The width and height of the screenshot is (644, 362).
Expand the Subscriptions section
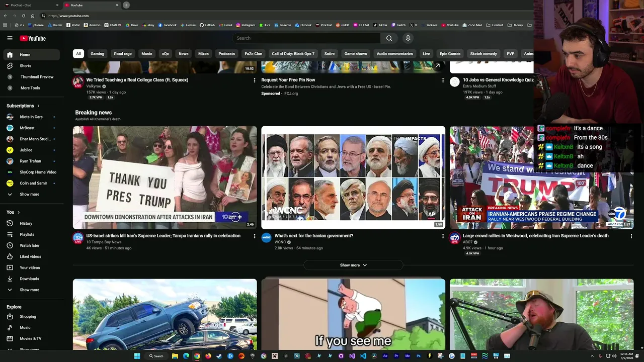pos(23,106)
